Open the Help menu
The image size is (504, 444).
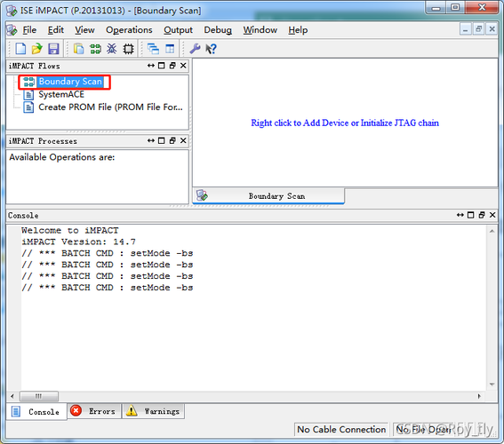[x=298, y=30]
